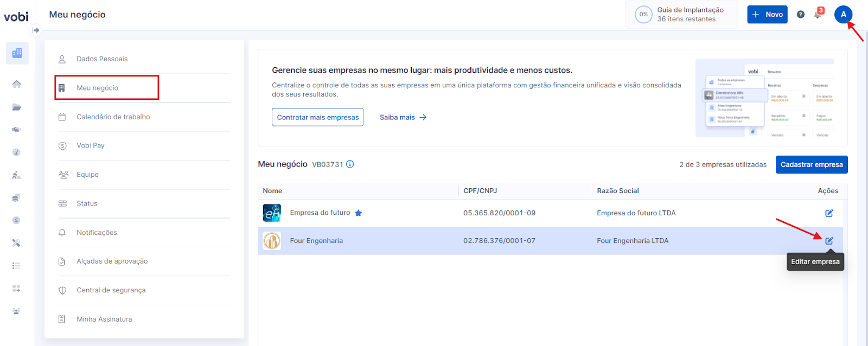Open Equipe settings

tap(144, 175)
